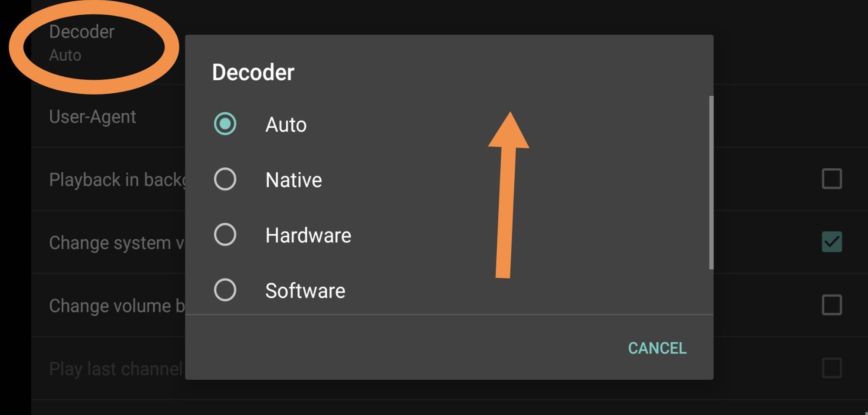Toggle the Playback in background checkbox
This screenshot has width=868, height=415.
pyautogui.click(x=832, y=179)
